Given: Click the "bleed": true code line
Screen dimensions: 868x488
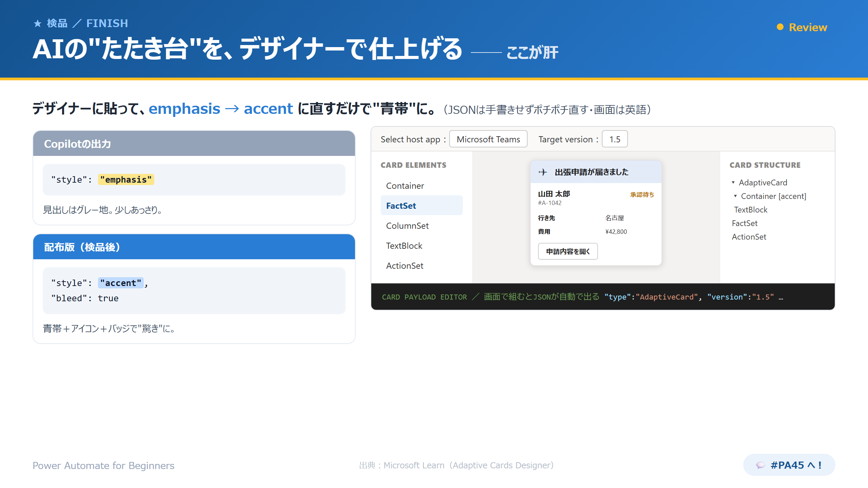Looking at the screenshot, I should (x=85, y=298).
